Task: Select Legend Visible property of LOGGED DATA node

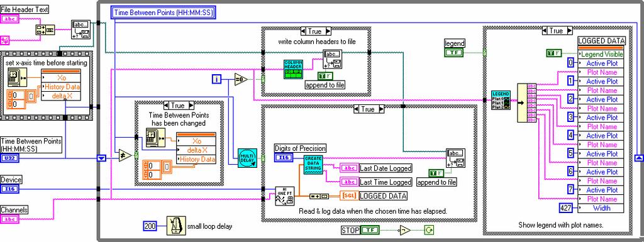Action: tap(601, 54)
